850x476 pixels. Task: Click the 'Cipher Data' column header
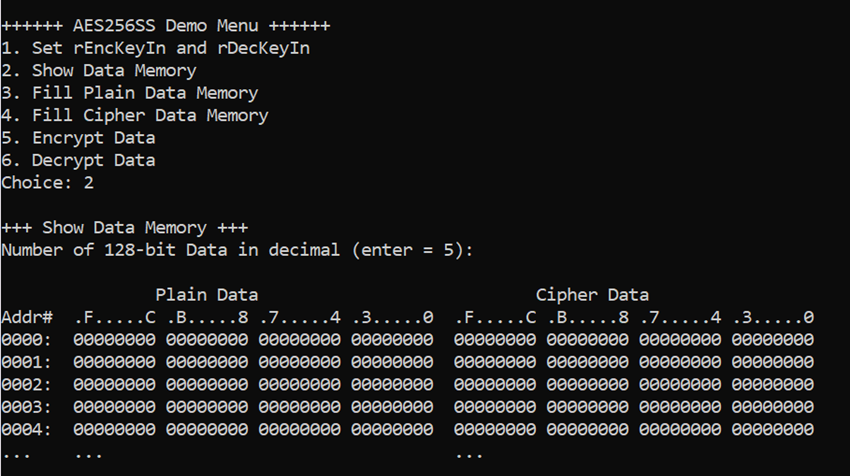point(592,295)
